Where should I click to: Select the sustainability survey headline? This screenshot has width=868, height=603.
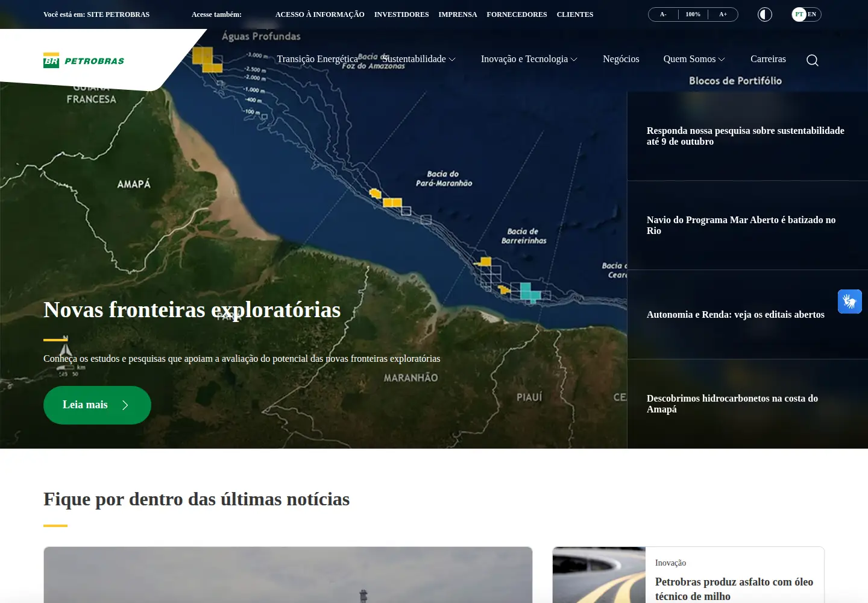tap(746, 136)
